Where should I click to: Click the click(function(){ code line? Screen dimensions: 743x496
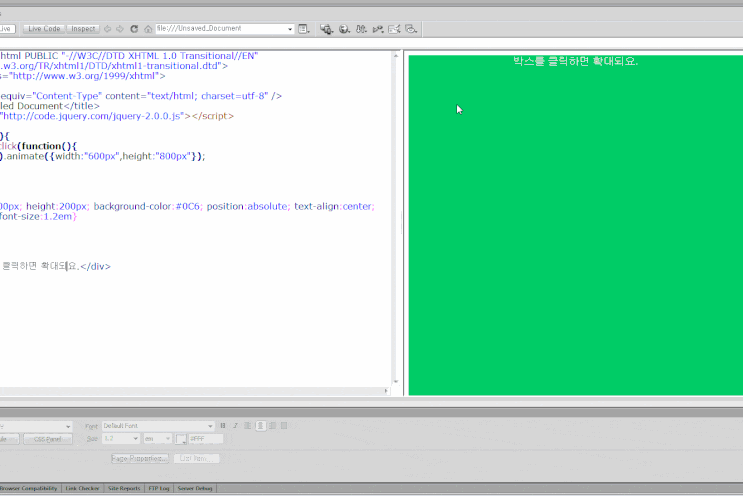[x=38, y=146]
